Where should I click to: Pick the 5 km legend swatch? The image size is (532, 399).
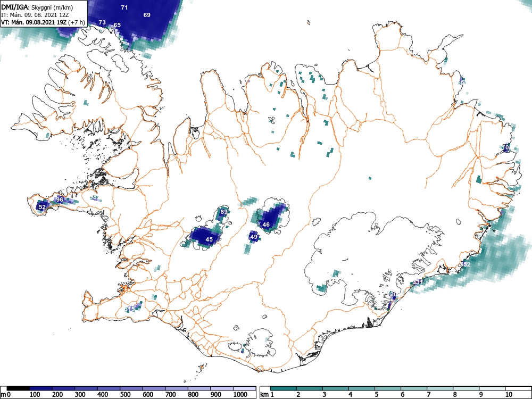388,388
